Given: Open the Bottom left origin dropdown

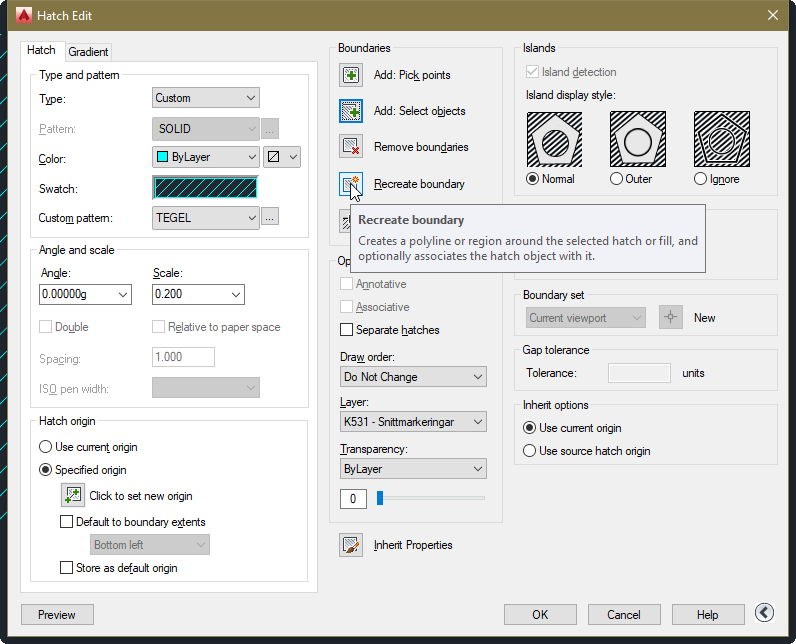Looking at the screenshot, I should coord(150,545).
